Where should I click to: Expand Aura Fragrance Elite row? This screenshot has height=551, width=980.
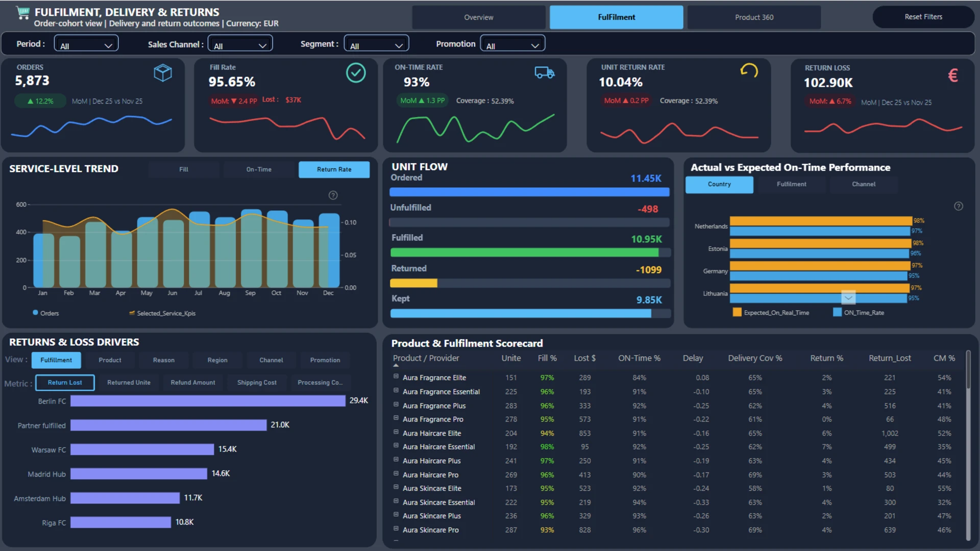pos(396,377)
